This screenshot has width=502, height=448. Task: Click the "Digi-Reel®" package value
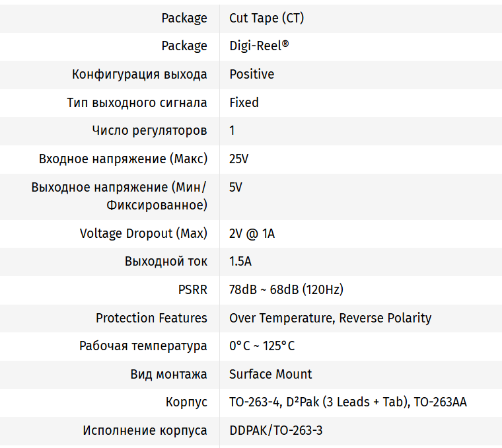coord(259,46)
